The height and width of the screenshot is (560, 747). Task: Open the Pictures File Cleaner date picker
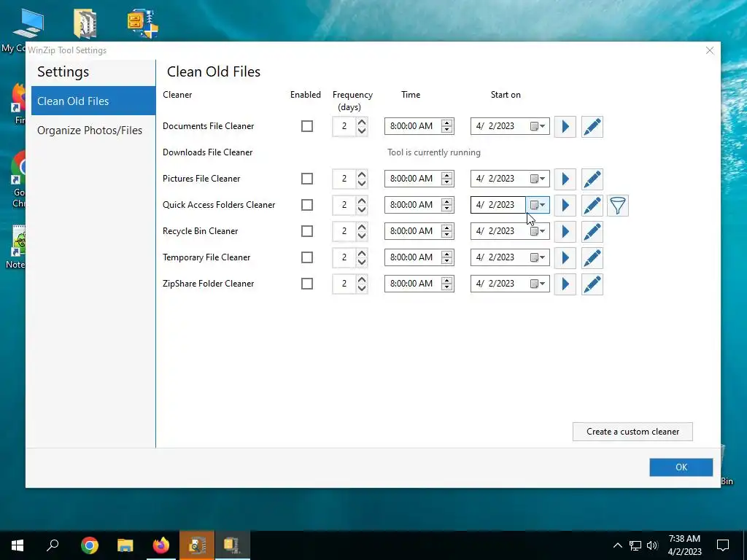coord(538,179)
